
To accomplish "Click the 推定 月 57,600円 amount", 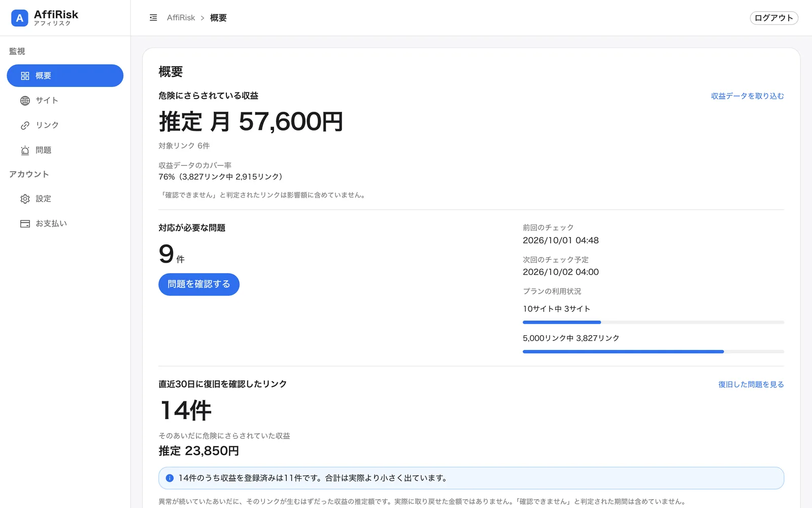I will pos(251,122).
